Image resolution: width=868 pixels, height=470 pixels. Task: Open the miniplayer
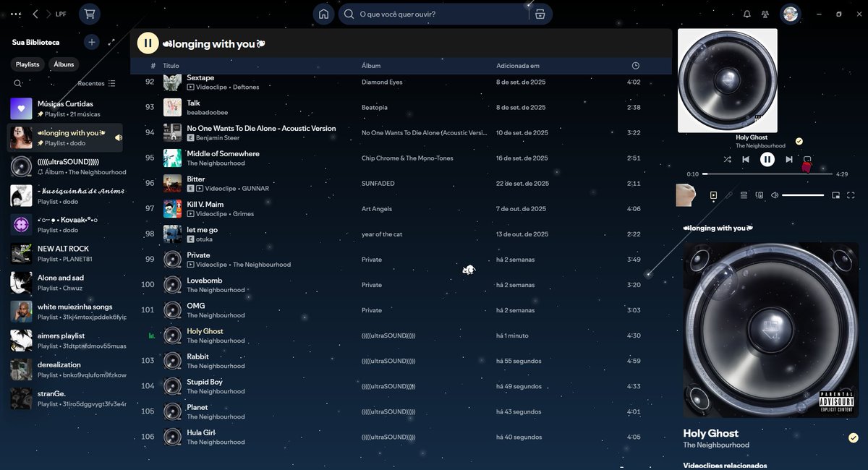[x=835, y=195]
